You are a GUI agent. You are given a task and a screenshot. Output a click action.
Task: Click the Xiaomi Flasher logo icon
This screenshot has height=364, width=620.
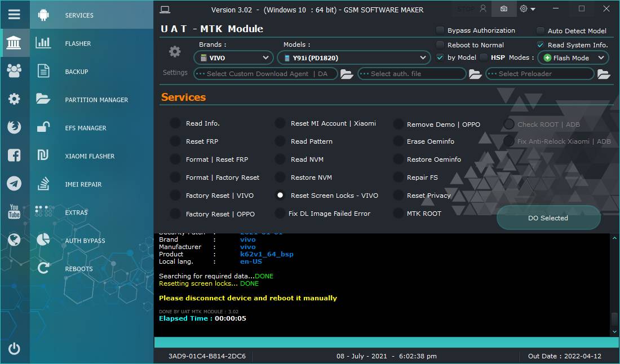pyautogui.click(x=43, y=156)
